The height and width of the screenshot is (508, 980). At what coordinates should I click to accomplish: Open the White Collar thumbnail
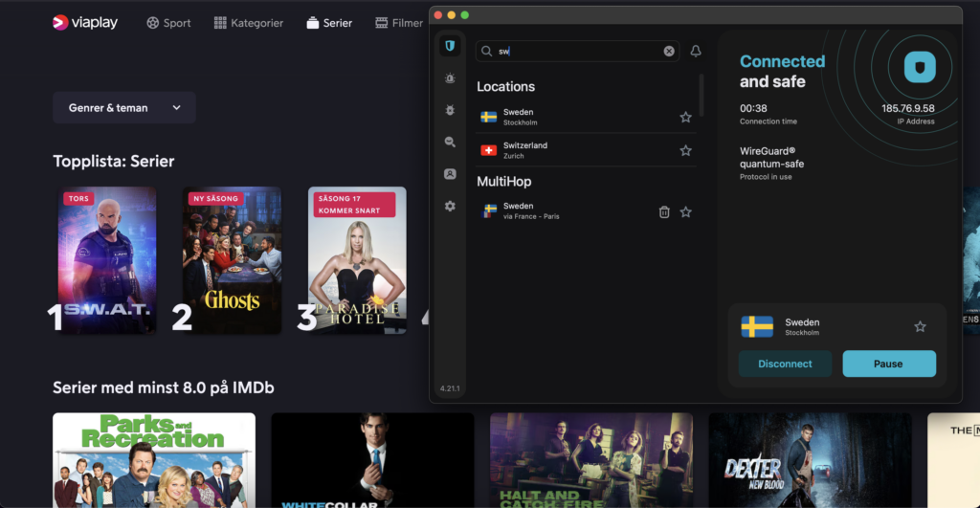[372, 460]
